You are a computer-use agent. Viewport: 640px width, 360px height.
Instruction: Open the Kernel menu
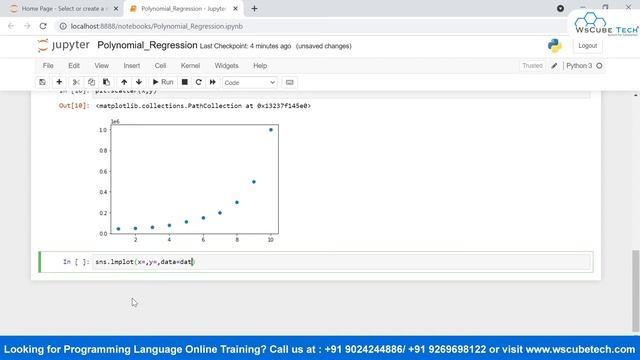pyautogui.click(x=190, y=66)
